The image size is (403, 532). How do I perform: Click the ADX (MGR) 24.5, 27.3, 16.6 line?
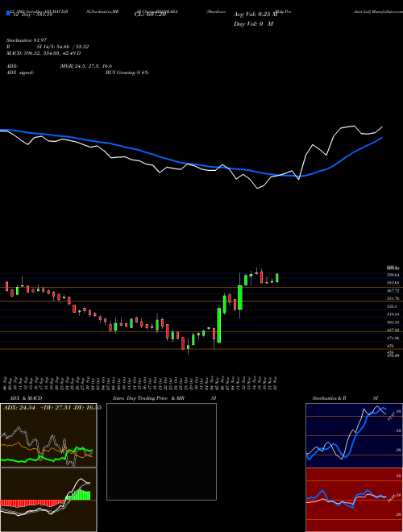(60, 66)
